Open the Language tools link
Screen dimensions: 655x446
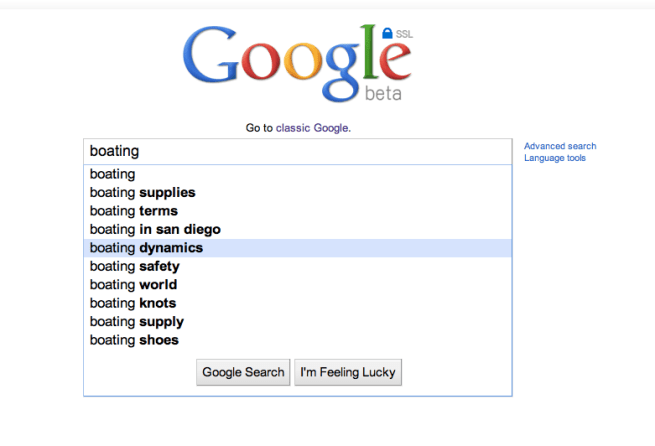point(555,158)
